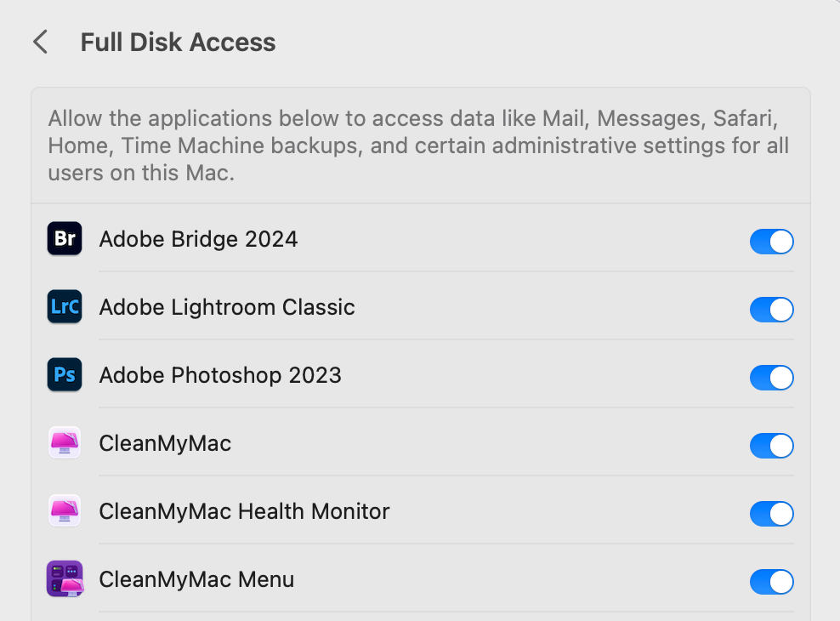Toggle the CleanMyMac Menu switch
The image size is (840, 621).
[771, 582]
